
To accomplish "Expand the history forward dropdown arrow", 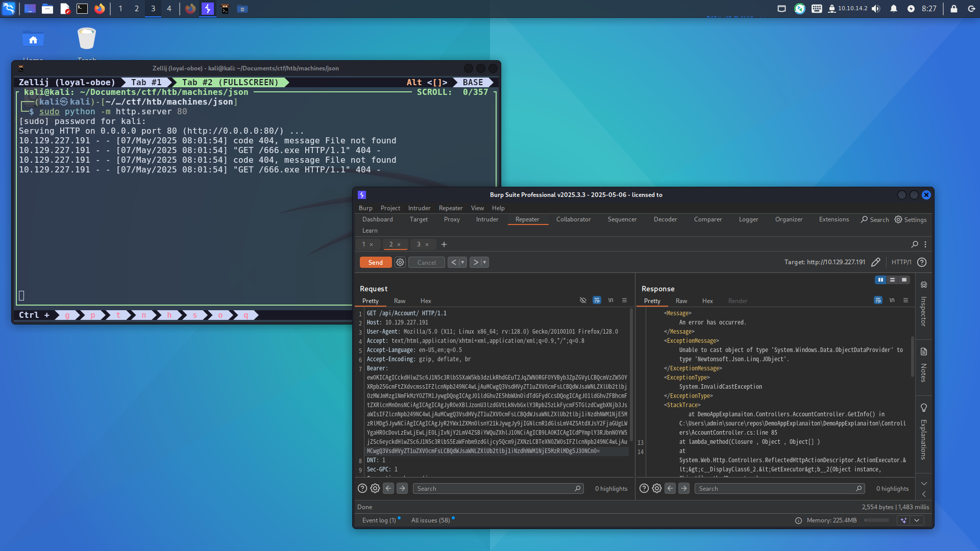I will 484,262.
